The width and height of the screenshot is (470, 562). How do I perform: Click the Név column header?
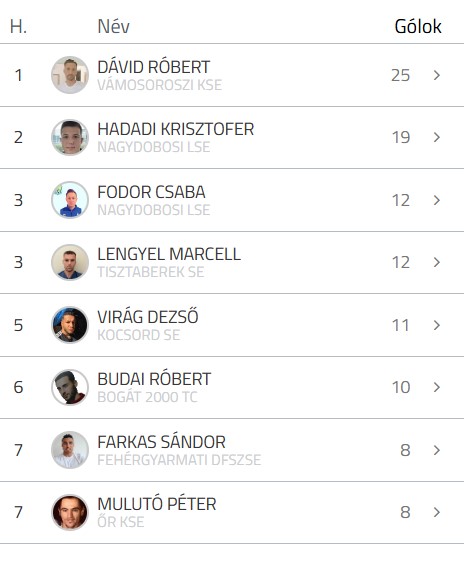[114, 27]
